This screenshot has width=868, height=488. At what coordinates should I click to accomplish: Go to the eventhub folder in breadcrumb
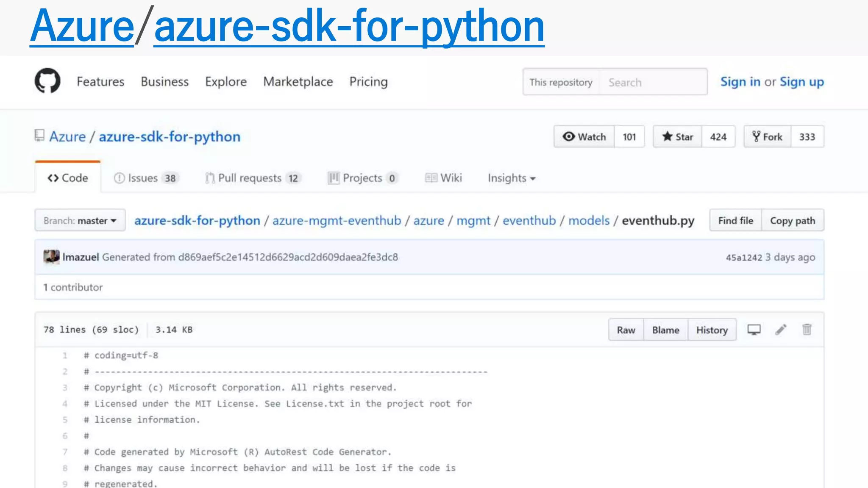click(x=529, y=220)
